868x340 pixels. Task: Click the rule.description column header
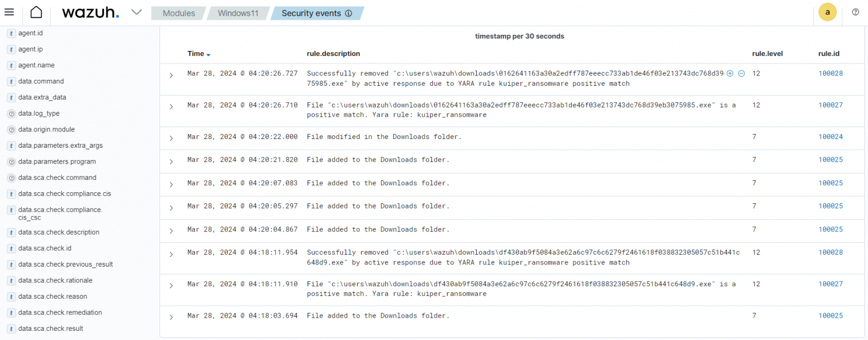(333, 54)
